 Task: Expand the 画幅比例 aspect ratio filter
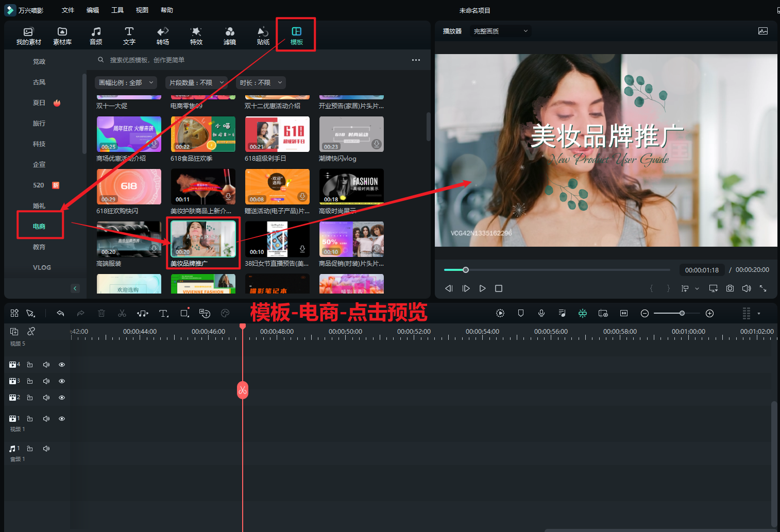click(x=125, y=82)
